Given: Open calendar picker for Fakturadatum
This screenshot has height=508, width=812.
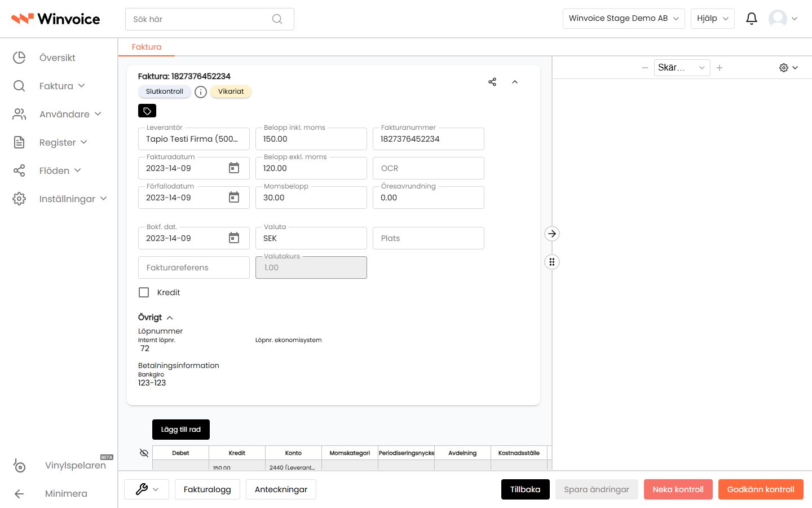Looking at the screenshot, I should [x=234, y=168].
